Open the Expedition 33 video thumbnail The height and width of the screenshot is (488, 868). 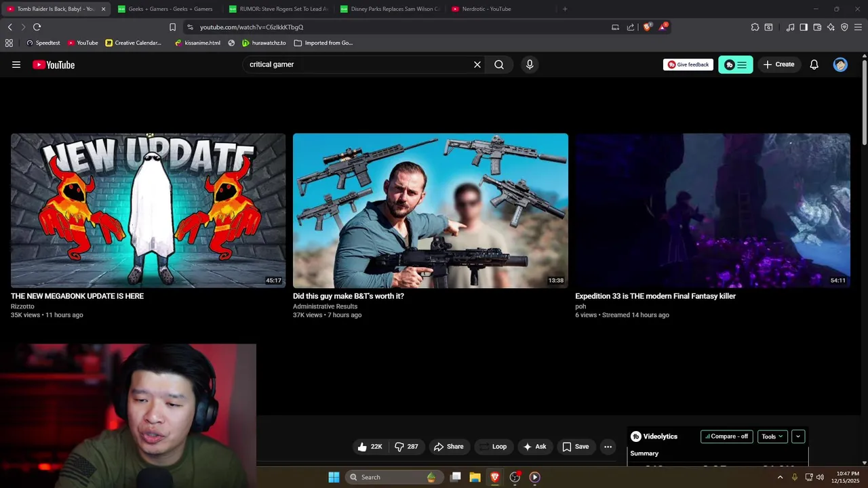(x=713, y=211)
